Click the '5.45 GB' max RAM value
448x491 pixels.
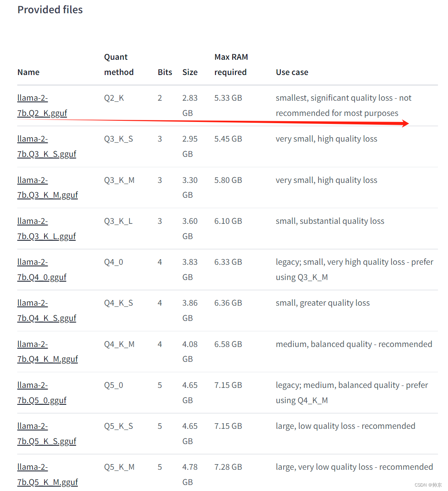(228, 139)
